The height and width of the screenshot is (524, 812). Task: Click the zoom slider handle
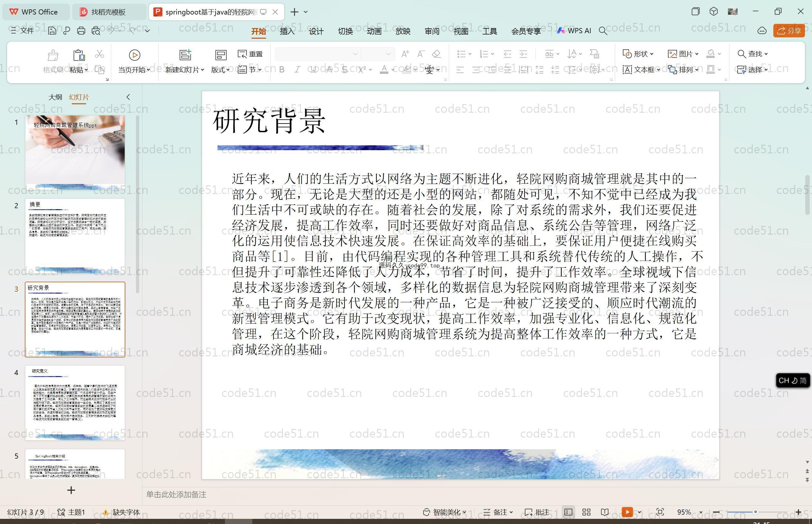[x=755, y=512]
